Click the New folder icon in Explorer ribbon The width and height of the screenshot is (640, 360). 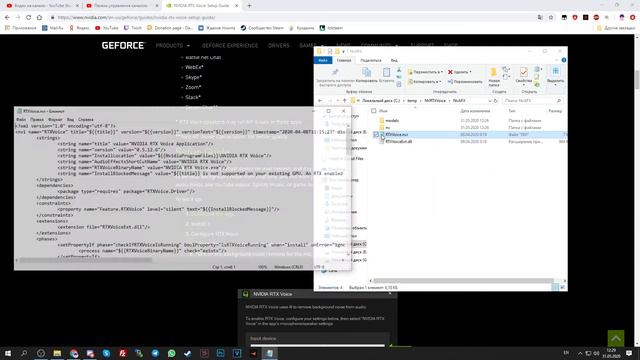493,73
